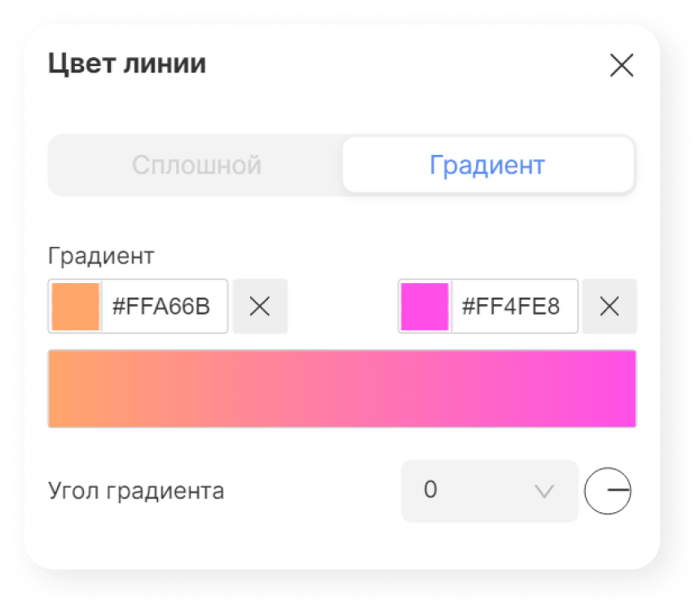The image size is (700, 610).
Task: Open the angle combo box showing 0
Action: pyautogui.click(x=490, y=491)
